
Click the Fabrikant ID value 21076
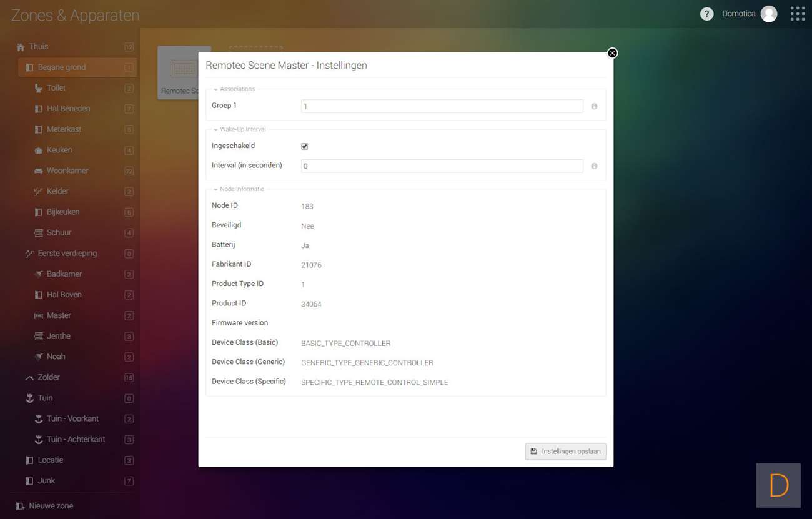click(x=311, y=265)
